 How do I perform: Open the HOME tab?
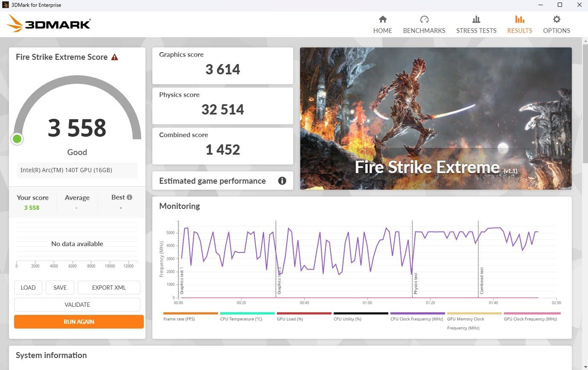pos(383,25)
